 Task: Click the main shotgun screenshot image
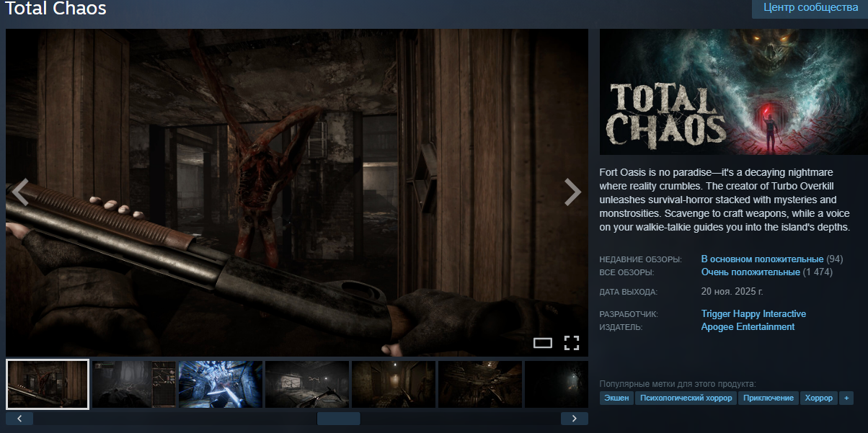click(297, 192)
